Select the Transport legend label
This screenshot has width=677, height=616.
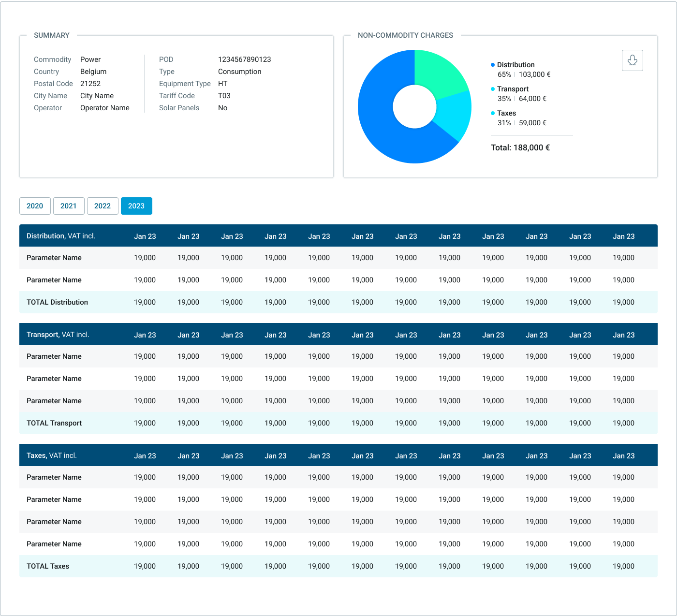(x=513, y=89)
